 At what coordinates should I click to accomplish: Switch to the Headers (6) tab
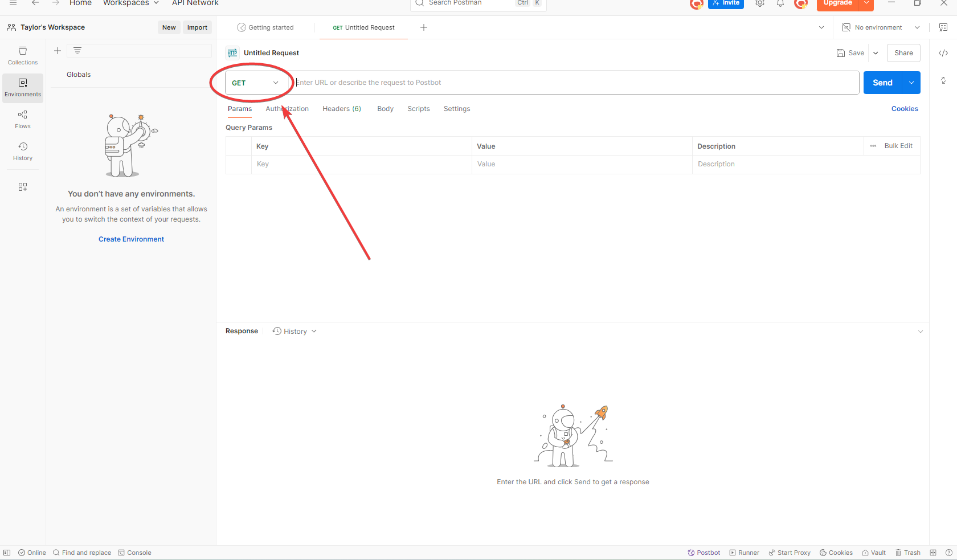342,109
